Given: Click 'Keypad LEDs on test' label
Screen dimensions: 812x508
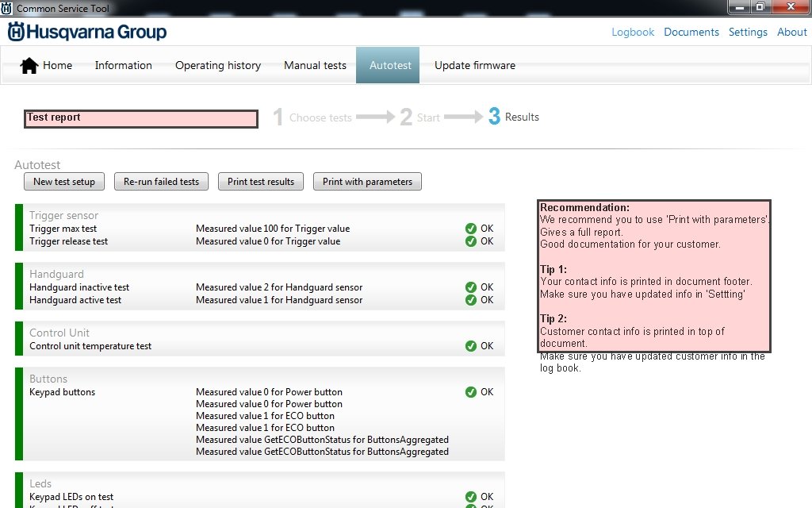Looking at the screenshot, I should point(71,497).
